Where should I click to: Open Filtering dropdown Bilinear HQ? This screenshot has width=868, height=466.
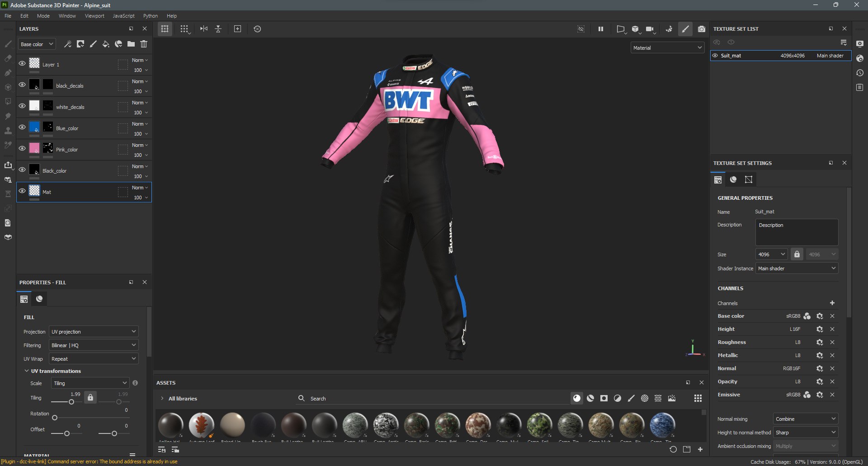pyautogui.click(x=94, y=345)
